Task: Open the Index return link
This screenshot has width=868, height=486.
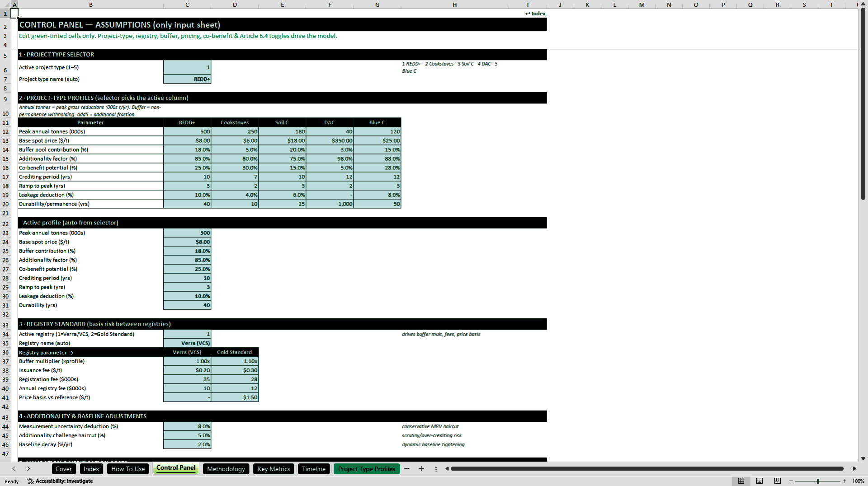Action: [x=535, y=14]
